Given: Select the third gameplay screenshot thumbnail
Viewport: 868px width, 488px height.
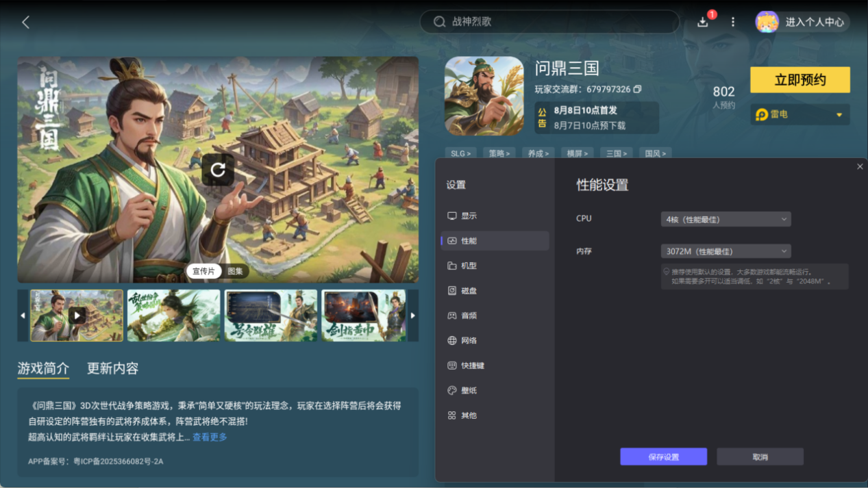Looking at the screenshot, I should (x=271, y=316).
